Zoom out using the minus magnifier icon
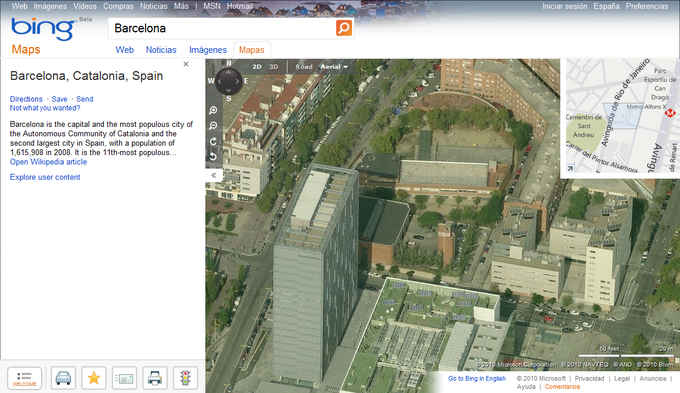The image size is (680, 393). [213, 126]
